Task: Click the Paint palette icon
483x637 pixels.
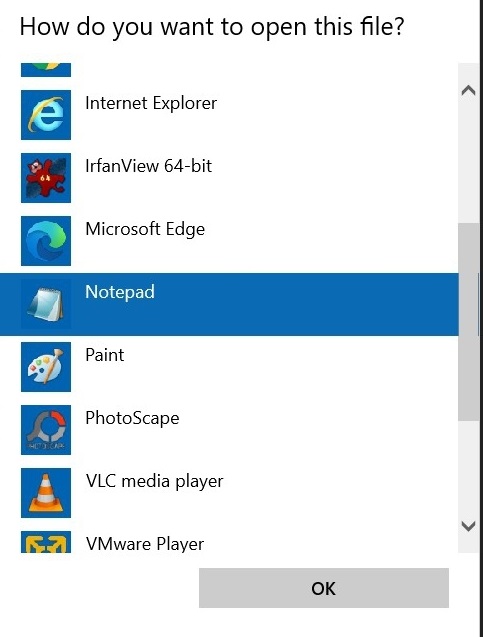Action: pos(46,367)
